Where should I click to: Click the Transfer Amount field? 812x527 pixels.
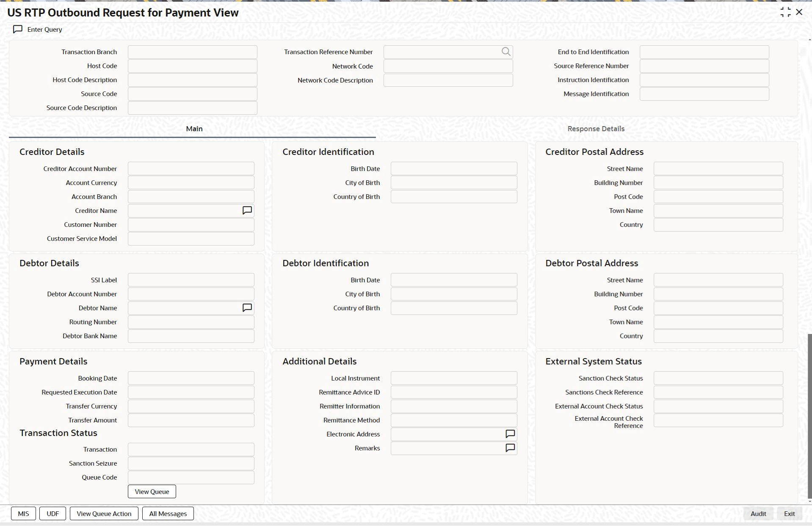click(191, 420)
